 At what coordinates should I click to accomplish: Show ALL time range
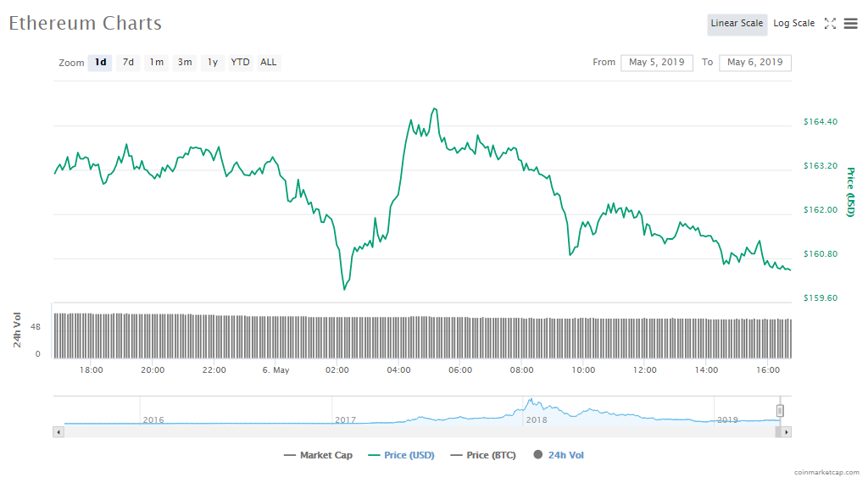tap(269, 63)
